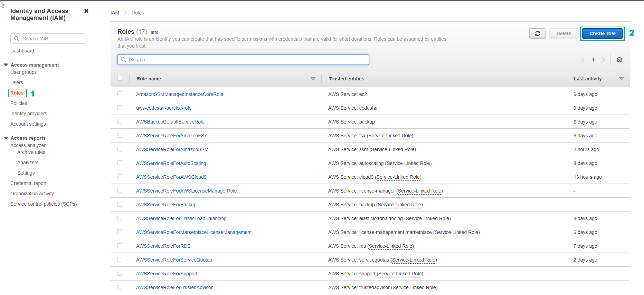This screenshot has width=644, height=295.
Task: Tick the AWSServiceRoleForAutoScaling checkbox
Action: click(x=120, y=163)
